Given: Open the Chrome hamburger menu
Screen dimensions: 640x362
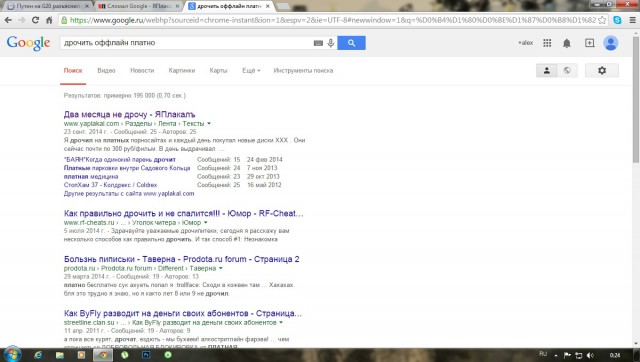Looking at the screenshot, I should [x=632, y=20].
